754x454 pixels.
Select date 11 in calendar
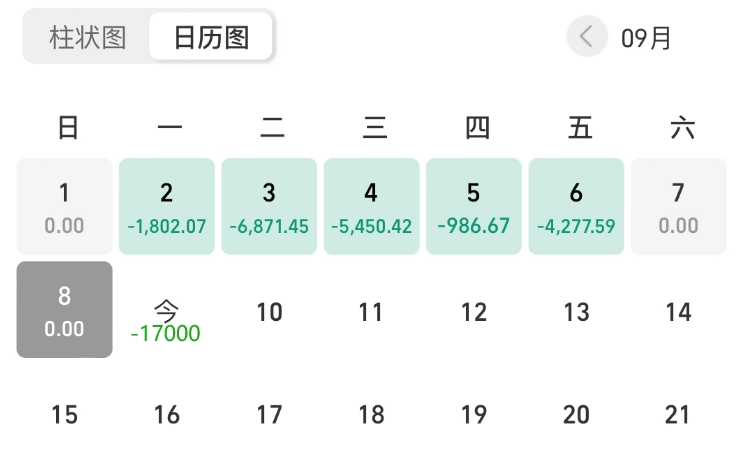click(x=371, y=312)
